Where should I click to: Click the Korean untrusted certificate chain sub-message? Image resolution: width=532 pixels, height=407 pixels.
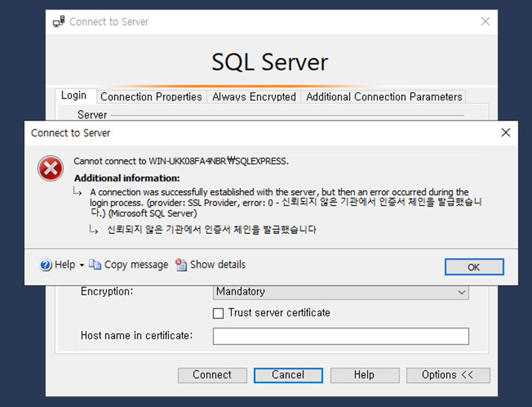[x=211, y=229]
